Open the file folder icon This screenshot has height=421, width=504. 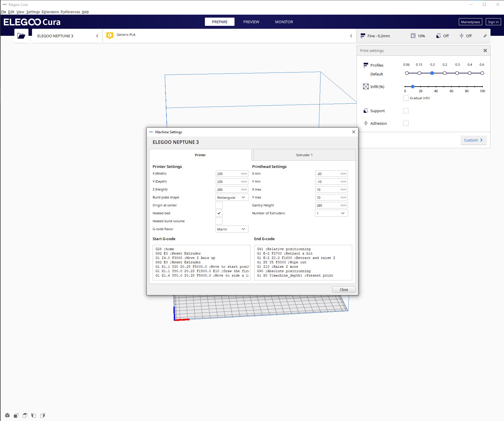coord(21,36)
